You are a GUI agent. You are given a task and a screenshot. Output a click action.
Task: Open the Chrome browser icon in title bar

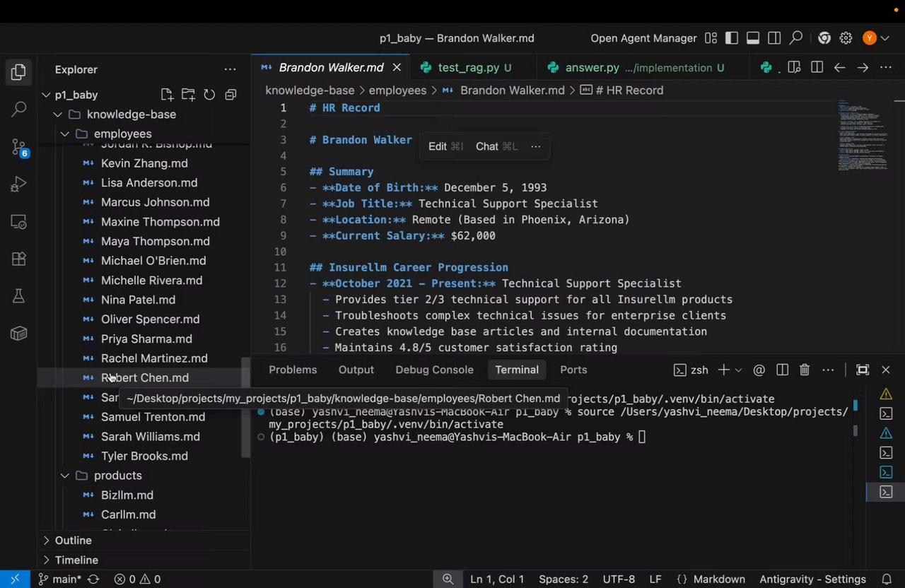point(824,38)
